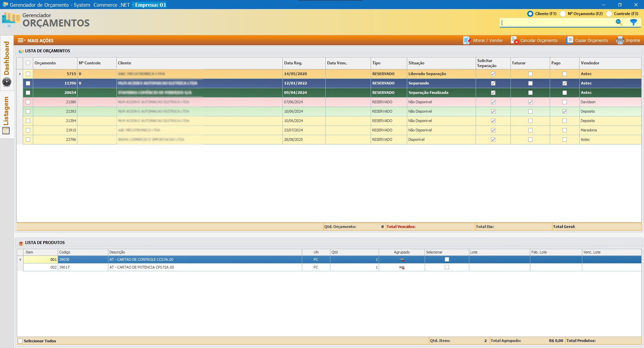The width and height of the screenshot is (644, 348).
Task: Expand the row indicator for product item 001
Action: coord(20,260)
